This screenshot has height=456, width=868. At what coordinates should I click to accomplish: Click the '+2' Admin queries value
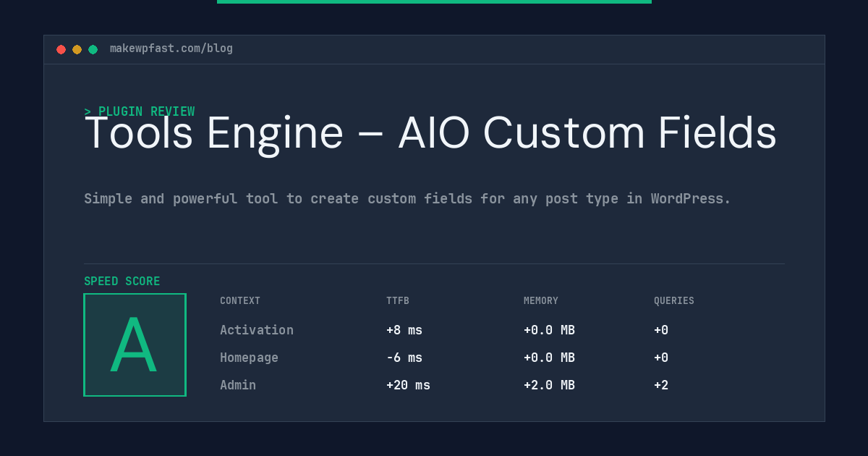[x=661, y=385]
